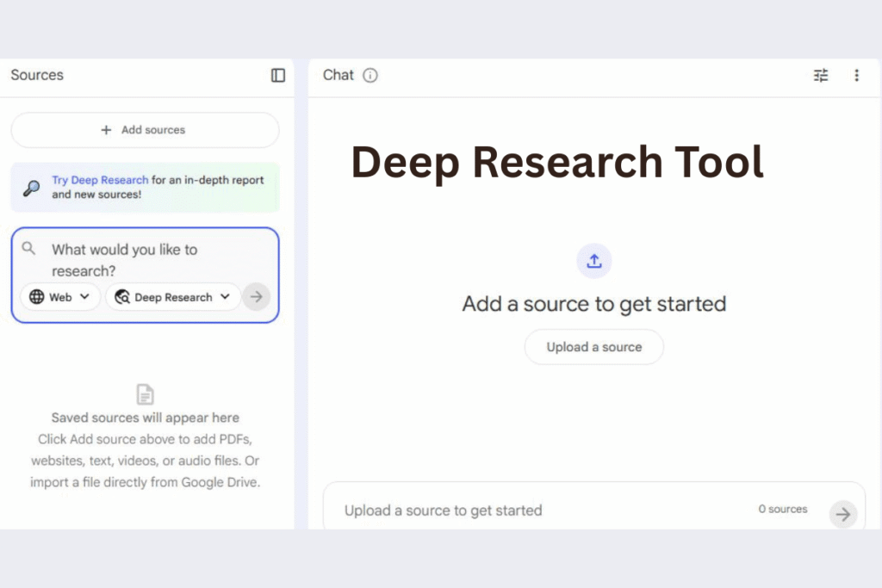Click the Upload a source button
882x588 pixels.
pyautogui.click(x=594, y=347)
